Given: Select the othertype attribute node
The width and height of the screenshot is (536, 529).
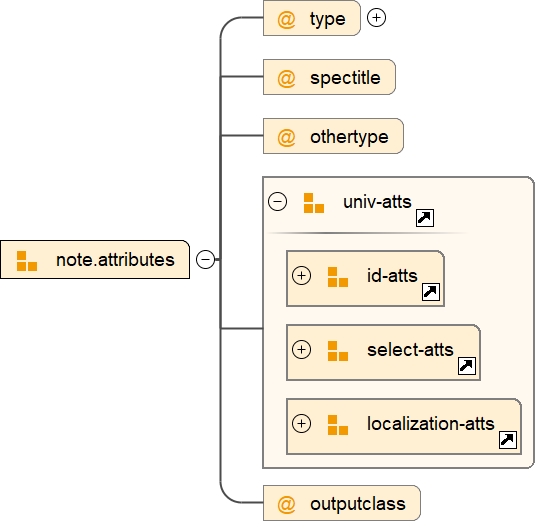Looking at the screenshot, I should 333,136.
